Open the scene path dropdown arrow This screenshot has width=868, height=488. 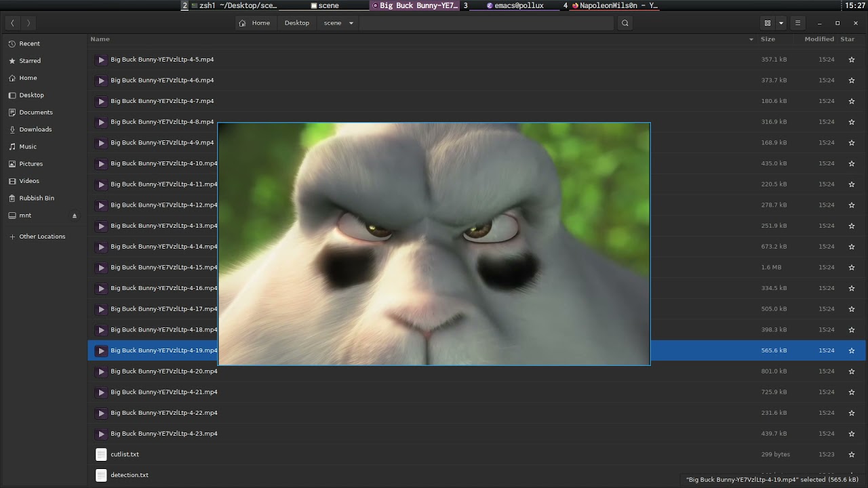click(x=351, y=23)
